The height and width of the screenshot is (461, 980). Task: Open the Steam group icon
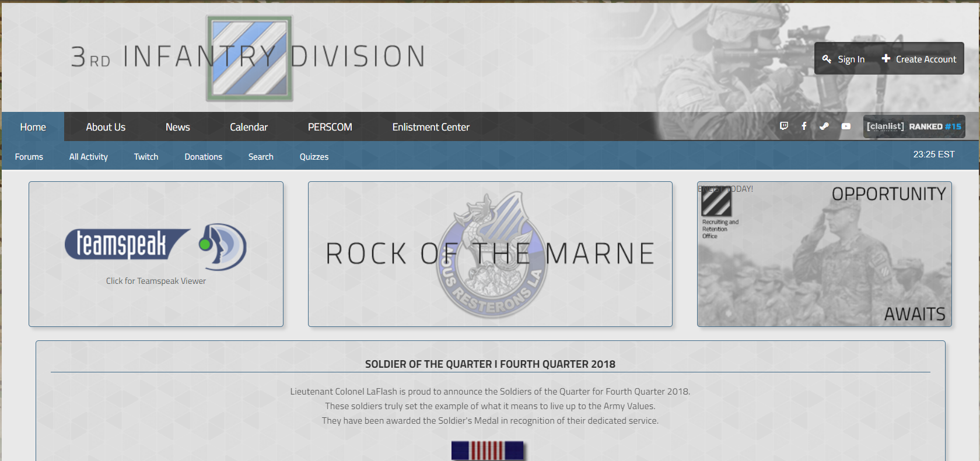pos(824,126)
